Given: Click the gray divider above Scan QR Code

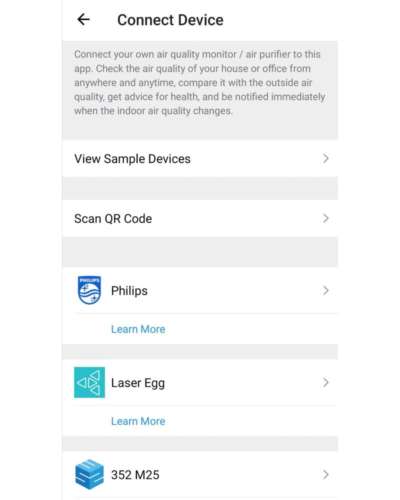Looking at the screenshot, I should coord(200,188).
